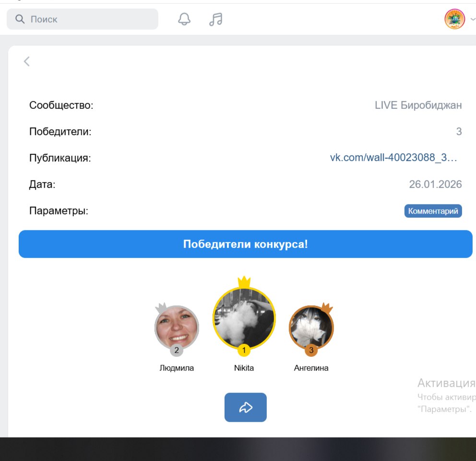This screenshot has width=476, height=461.
Task: Click the bronze number 3 badge
Action: 311,351
